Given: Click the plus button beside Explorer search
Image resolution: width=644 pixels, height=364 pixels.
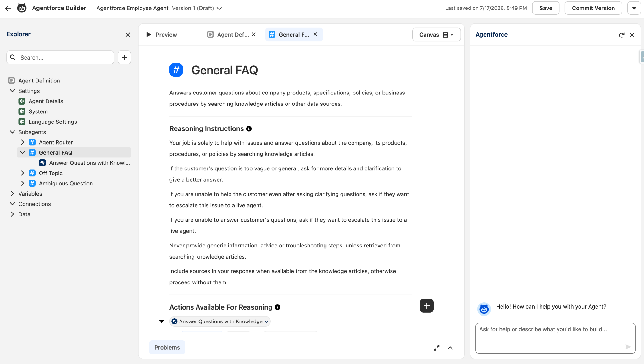Looking at the screenshot, I should [x=125, y=57].
